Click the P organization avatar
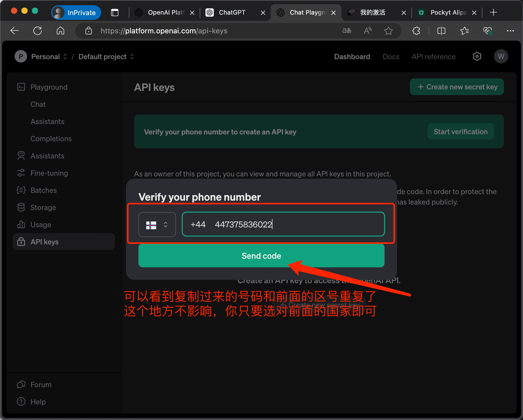The width and height of the screenshot is (523, 420). [21, 57]
